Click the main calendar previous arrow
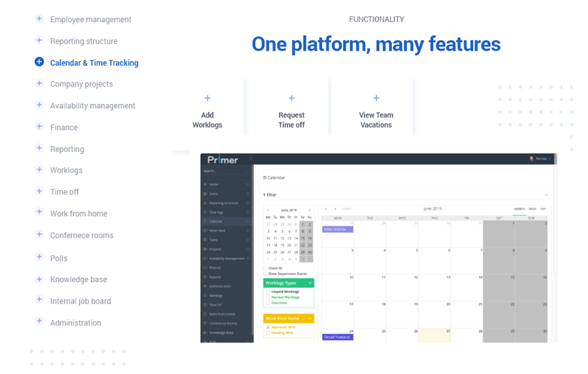 [326, 209]
